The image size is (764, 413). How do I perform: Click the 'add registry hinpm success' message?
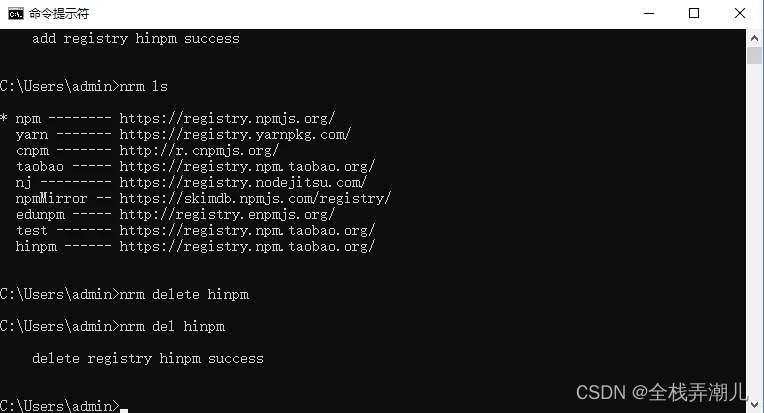[135, 38]
